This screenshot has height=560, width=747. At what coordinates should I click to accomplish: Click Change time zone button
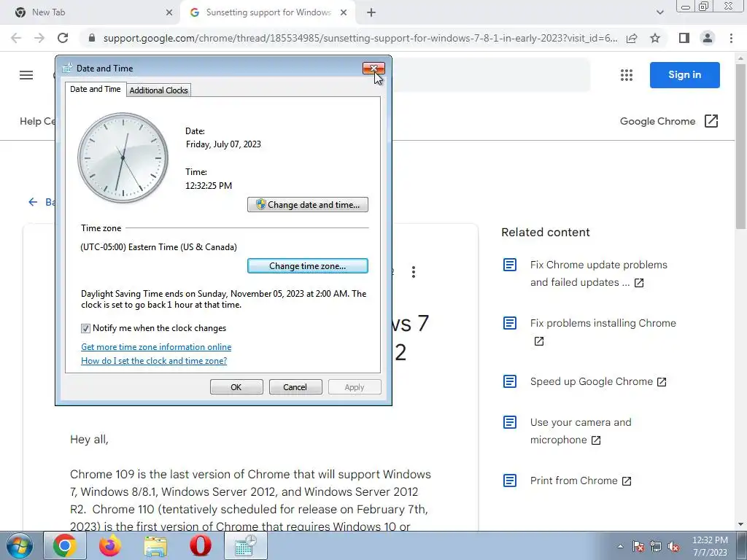pyautogui.click(x=308, y=265)
